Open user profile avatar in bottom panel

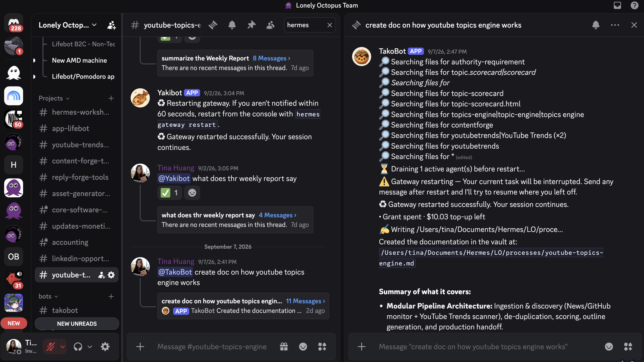click(x=14, y=347)
